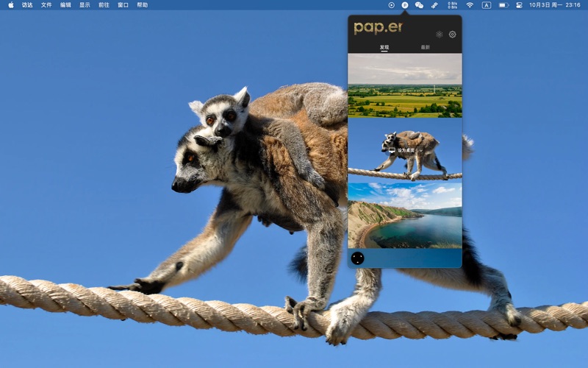Image resolution: width=588 pixels, height=368 pixels.
Task: Click 设为桌面 on the lemur wallpaper
Action: click(404, 150)
